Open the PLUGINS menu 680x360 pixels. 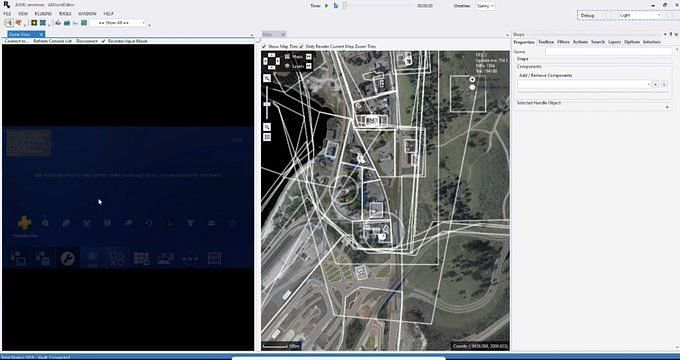pos(43,14)
